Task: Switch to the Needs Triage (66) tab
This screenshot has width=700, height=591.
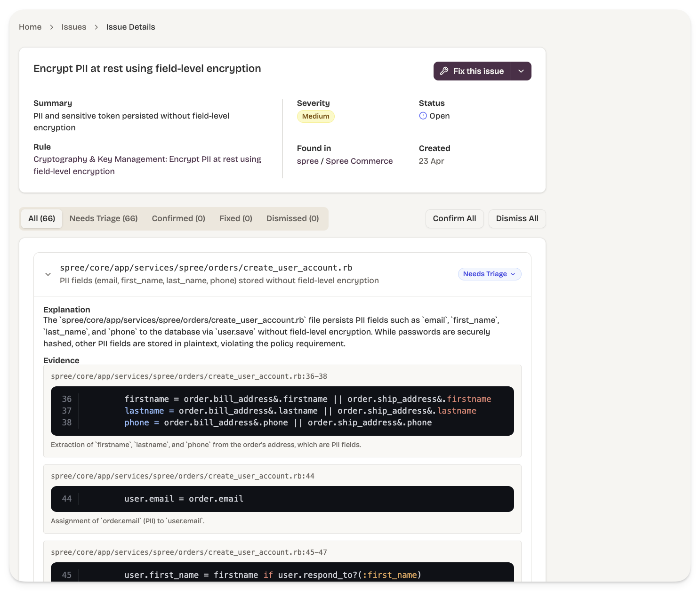Action: 104,218
